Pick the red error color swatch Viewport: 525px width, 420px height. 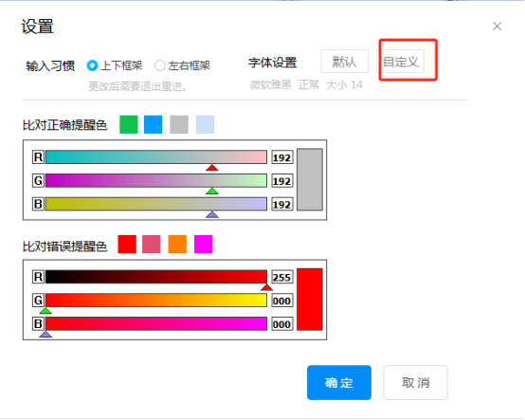click(127, 245)
